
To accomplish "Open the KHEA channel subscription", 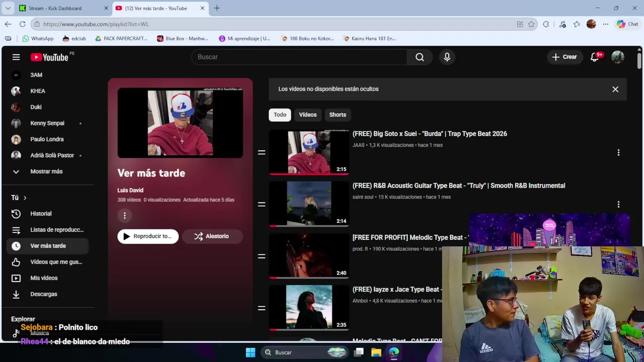I will pyautogui.click(x=48, y=91).
